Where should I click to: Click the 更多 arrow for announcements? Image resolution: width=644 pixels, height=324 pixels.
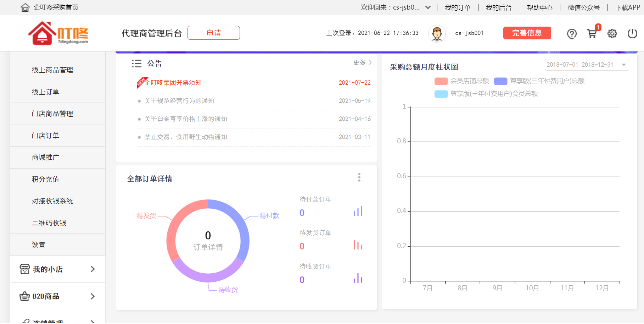(370, 62)
